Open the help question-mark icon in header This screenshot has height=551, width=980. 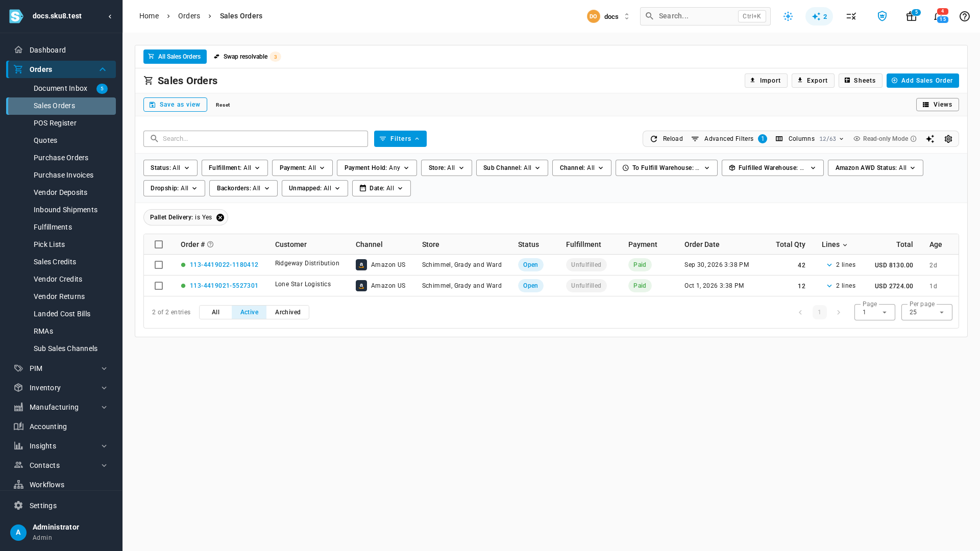[964, 16]
